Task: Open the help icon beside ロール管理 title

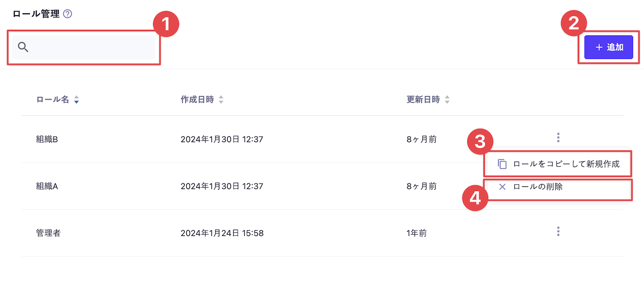Action: [68, 14]
